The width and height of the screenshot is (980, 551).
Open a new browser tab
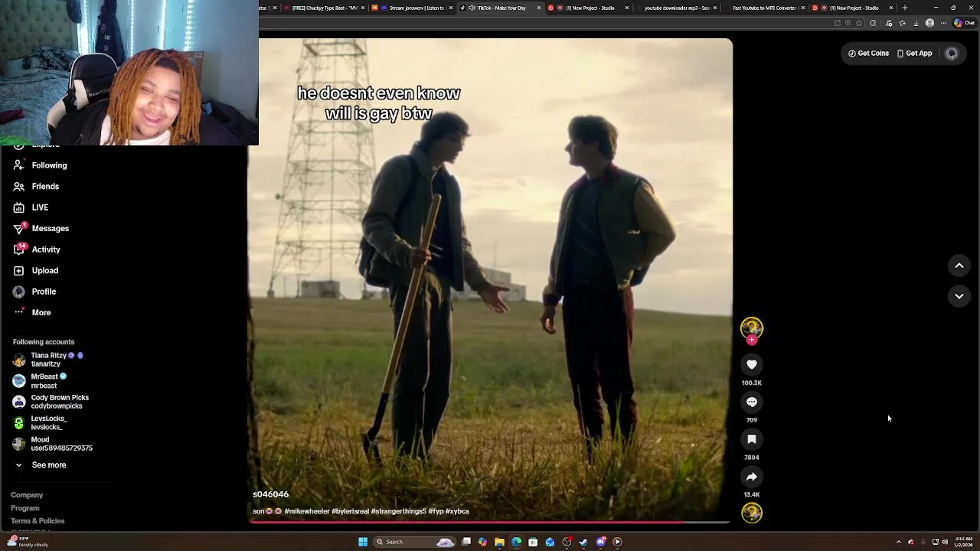pyautogui.click(x=905, y=8)
